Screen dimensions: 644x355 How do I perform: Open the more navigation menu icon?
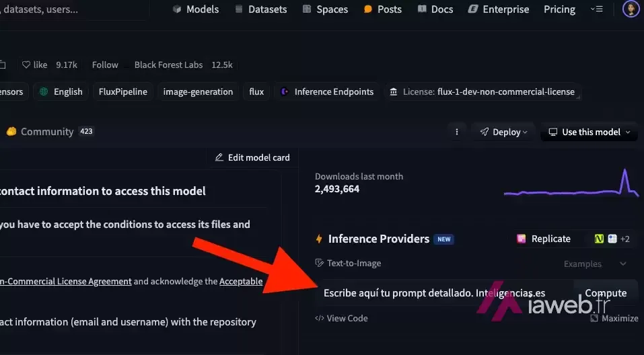click(x=596, y=9)
